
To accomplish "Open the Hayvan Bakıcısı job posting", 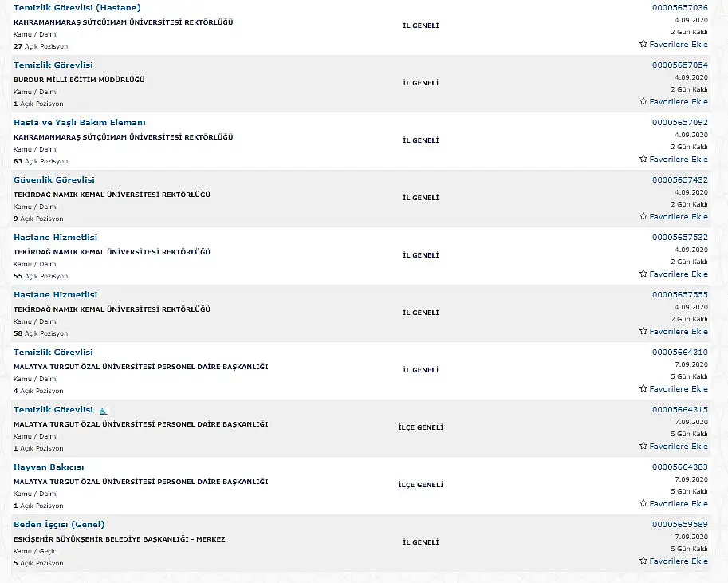I will pos(49,467).
